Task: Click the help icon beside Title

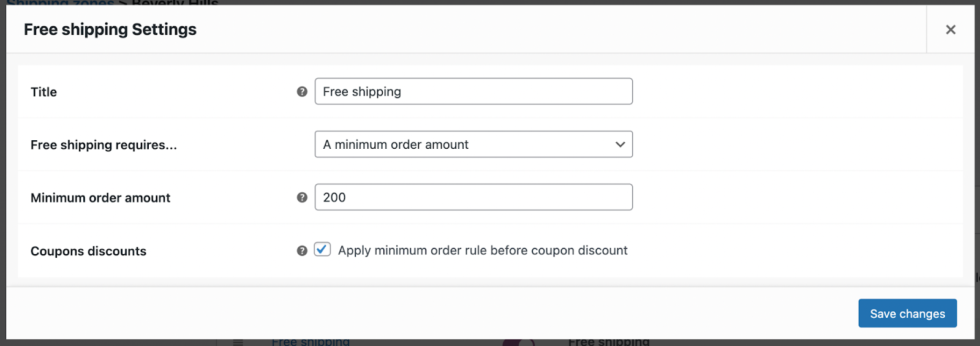Action: coord(302,92)
